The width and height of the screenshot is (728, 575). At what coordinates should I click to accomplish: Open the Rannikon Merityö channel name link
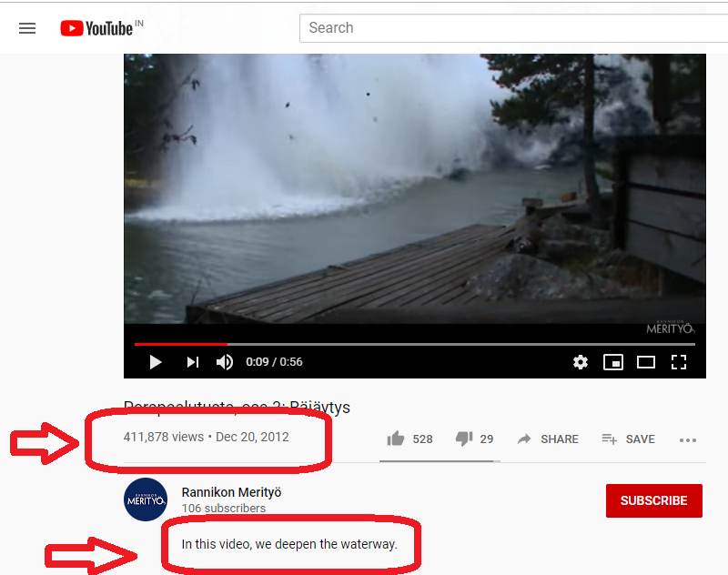click(231, 492)
